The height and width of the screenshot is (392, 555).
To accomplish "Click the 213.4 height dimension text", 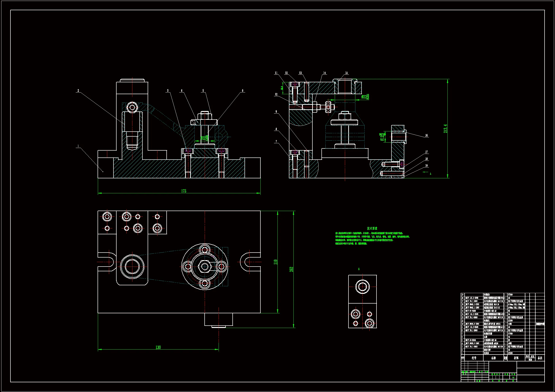I will 446,129.
